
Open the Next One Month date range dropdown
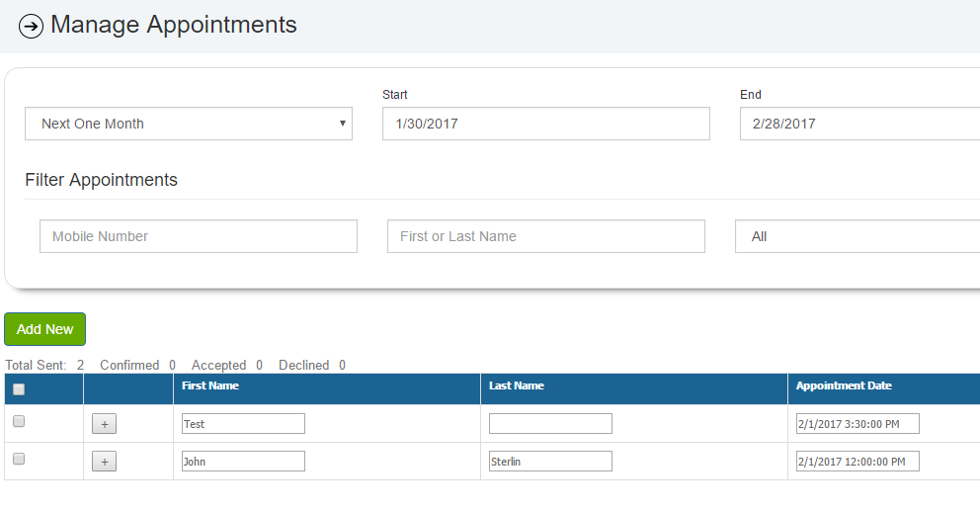189,124
